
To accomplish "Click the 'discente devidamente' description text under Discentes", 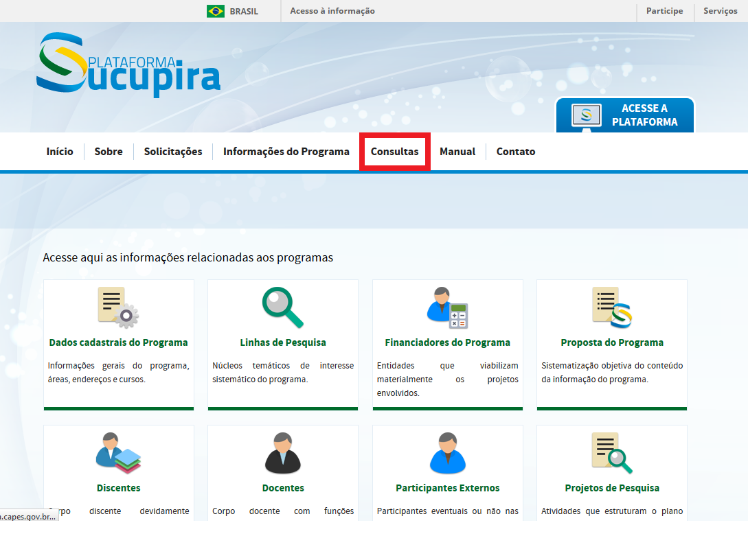I will coord(139,511).
